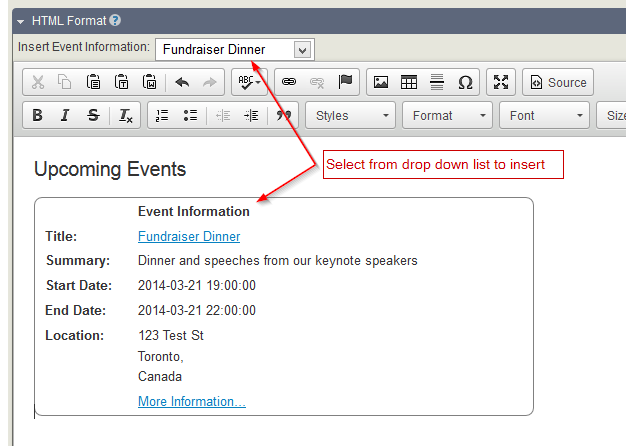The width and height of the screenshot is (626, 446).
Task: Open the Fundraiser Dinner title link
Action: 189,236
